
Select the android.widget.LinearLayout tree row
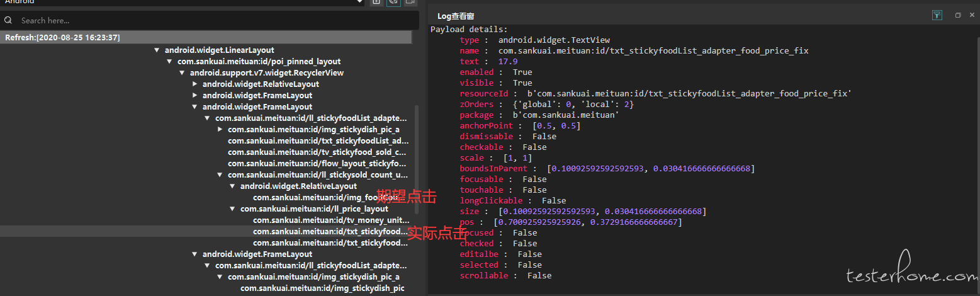click(219, 50)
